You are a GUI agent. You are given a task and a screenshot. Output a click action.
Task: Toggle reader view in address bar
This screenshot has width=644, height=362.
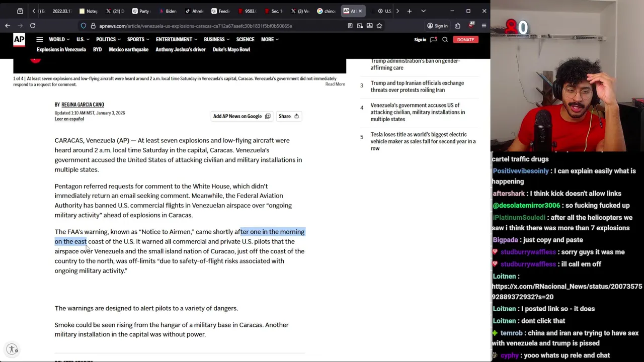click(350, 26)
